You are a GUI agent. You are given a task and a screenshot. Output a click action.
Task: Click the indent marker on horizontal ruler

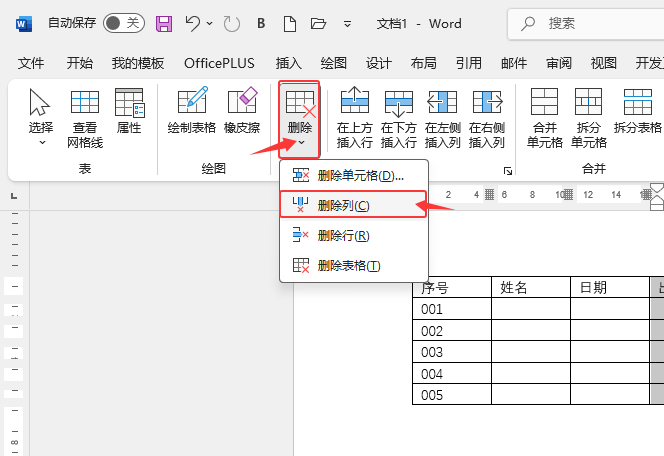656,196
